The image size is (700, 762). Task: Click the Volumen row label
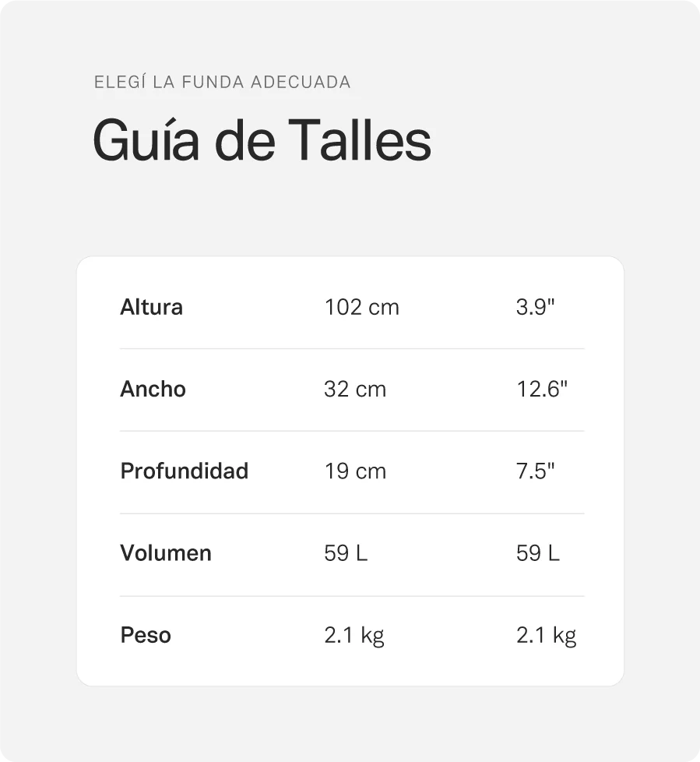coord(165,553)
